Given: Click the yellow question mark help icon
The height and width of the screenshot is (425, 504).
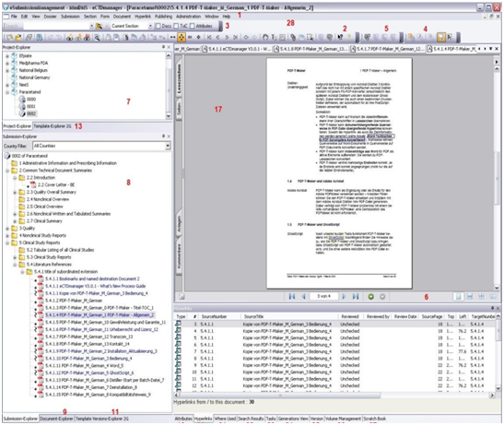Looking at the screenshot, I should coord(349,37).
